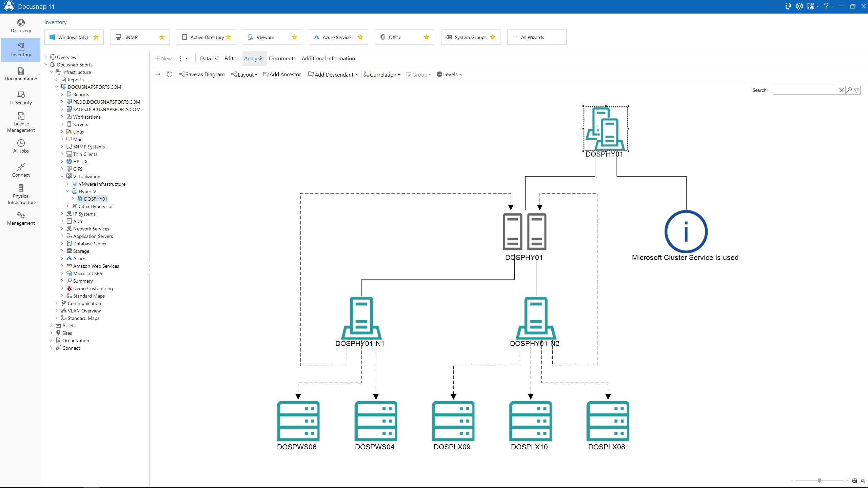Toggle favorite star on Azure Service wizard
This screenshot has height=488, width=868.
[360, 37]
